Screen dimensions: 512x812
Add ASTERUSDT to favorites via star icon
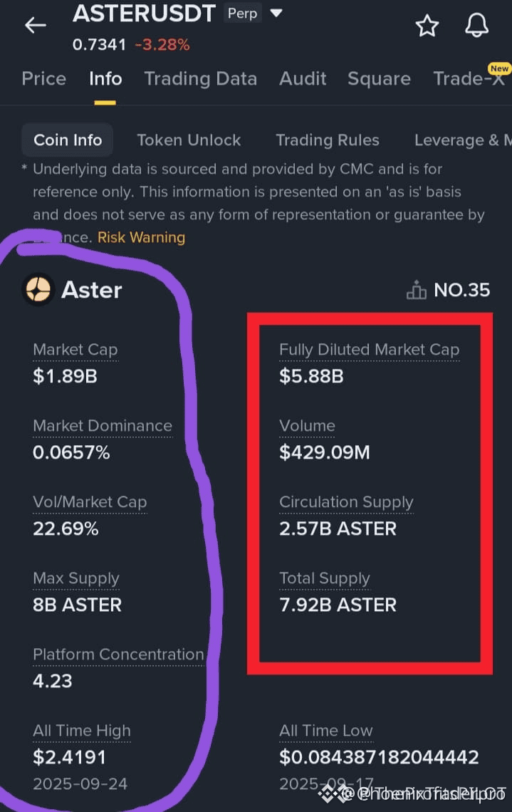tap(427, 25)
